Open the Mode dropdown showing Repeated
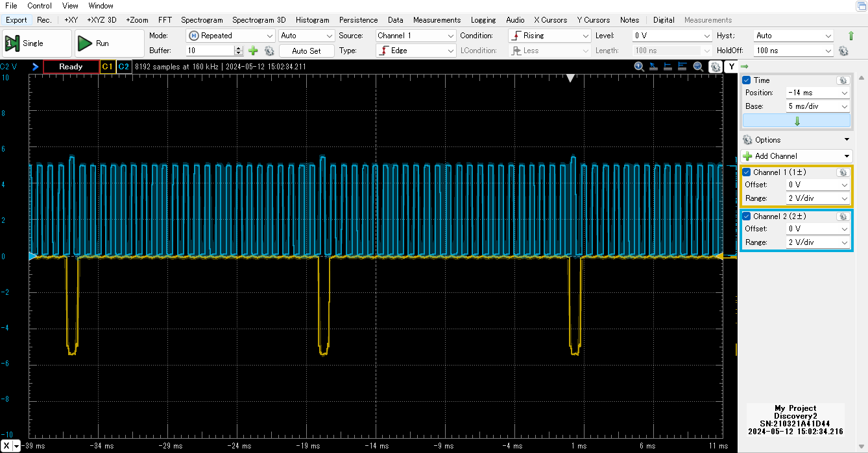Screen dimensions: 868x453 [x=230, y=36]
